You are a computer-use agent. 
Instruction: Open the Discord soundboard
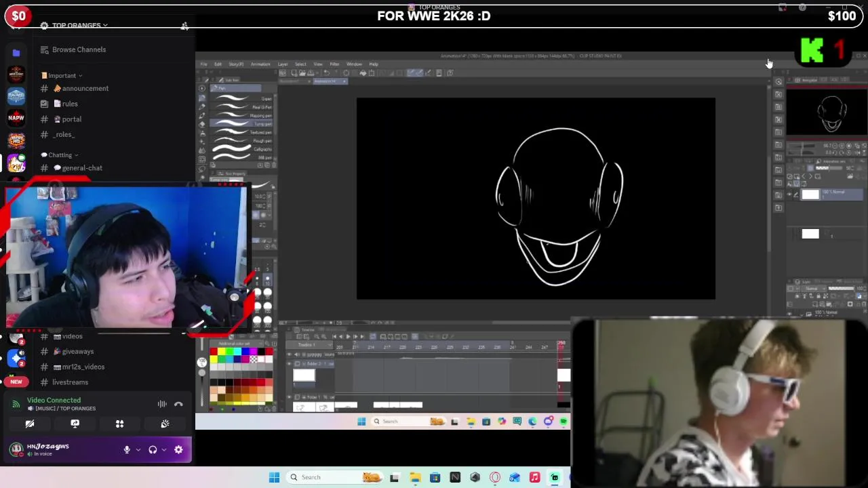[165, 424]
